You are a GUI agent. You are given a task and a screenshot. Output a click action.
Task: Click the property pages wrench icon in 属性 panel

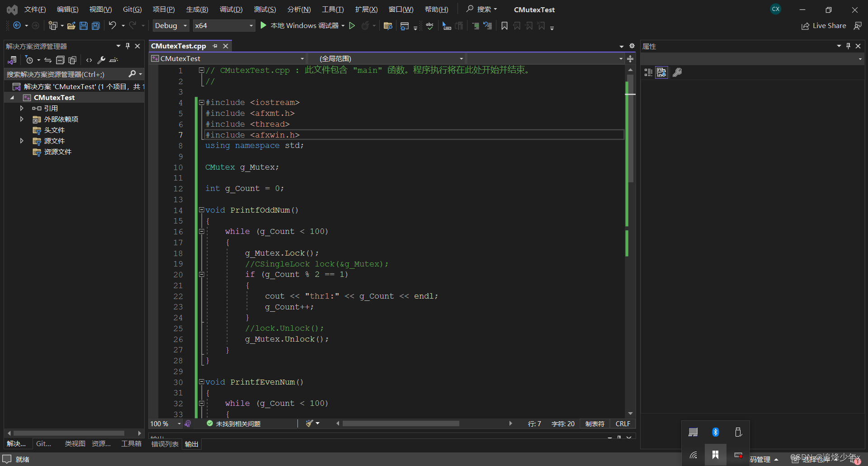tap(677, 72)
